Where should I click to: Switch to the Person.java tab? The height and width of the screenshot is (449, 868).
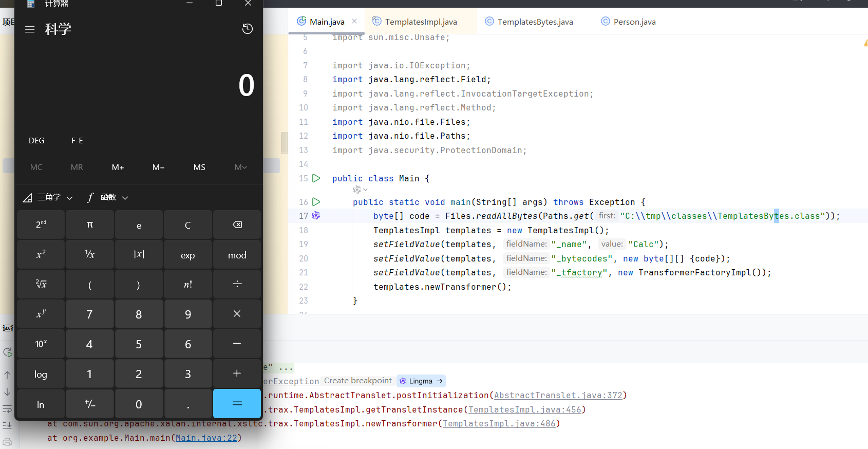[x=628, y=22]
